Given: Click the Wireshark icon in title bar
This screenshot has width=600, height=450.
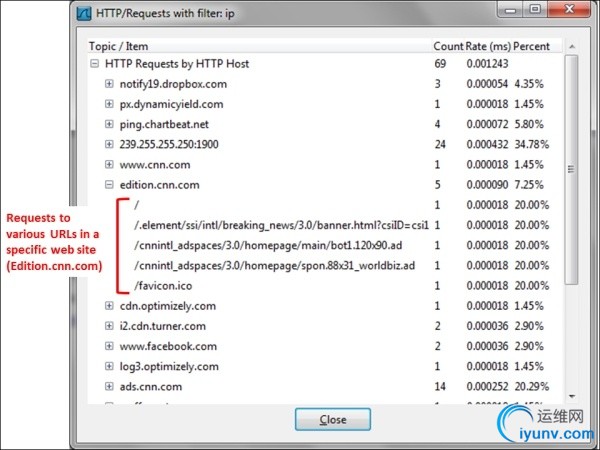Looking at the screenshot, I should [84, 13].
